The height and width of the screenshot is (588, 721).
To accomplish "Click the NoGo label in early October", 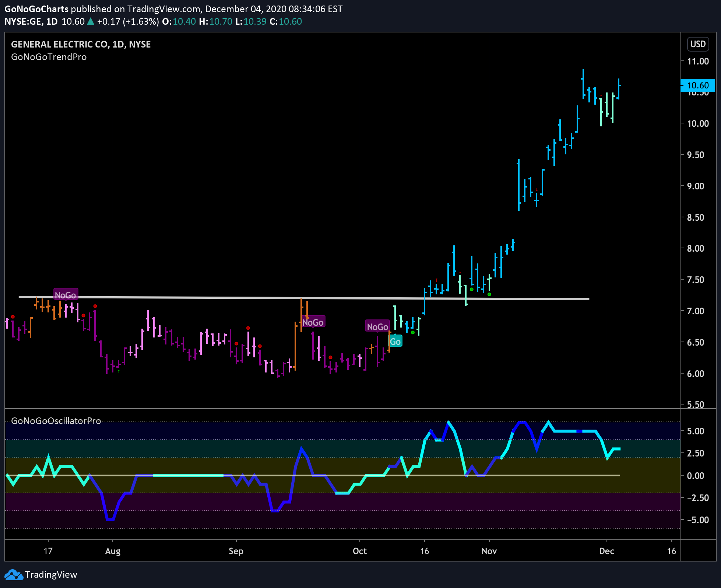I will click(x=378, y=326).
